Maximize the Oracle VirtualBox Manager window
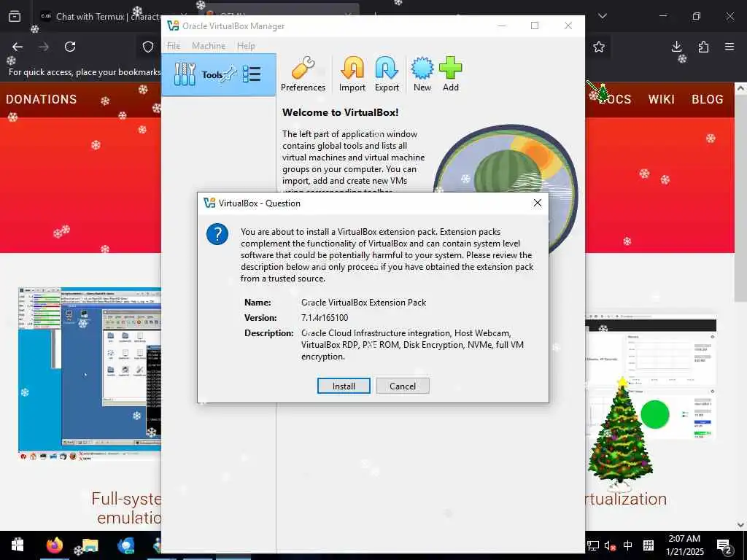This screenshot has width=747, height=560. (535, 26)
